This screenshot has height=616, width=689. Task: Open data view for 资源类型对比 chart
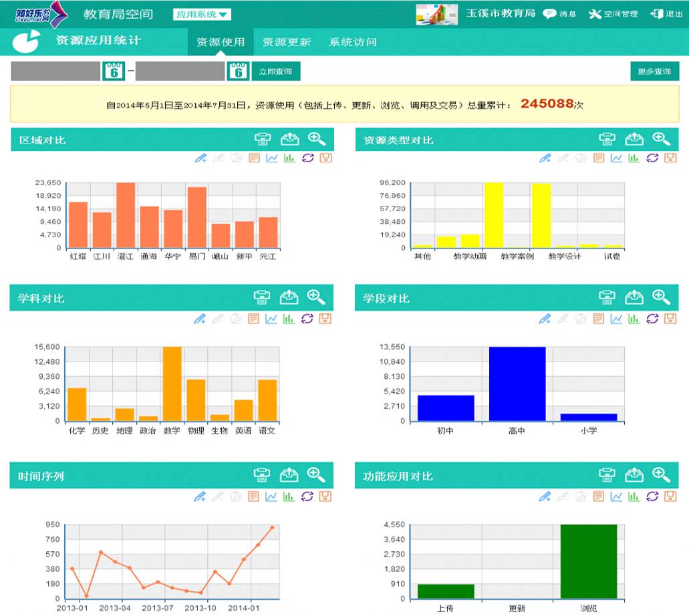599,158
